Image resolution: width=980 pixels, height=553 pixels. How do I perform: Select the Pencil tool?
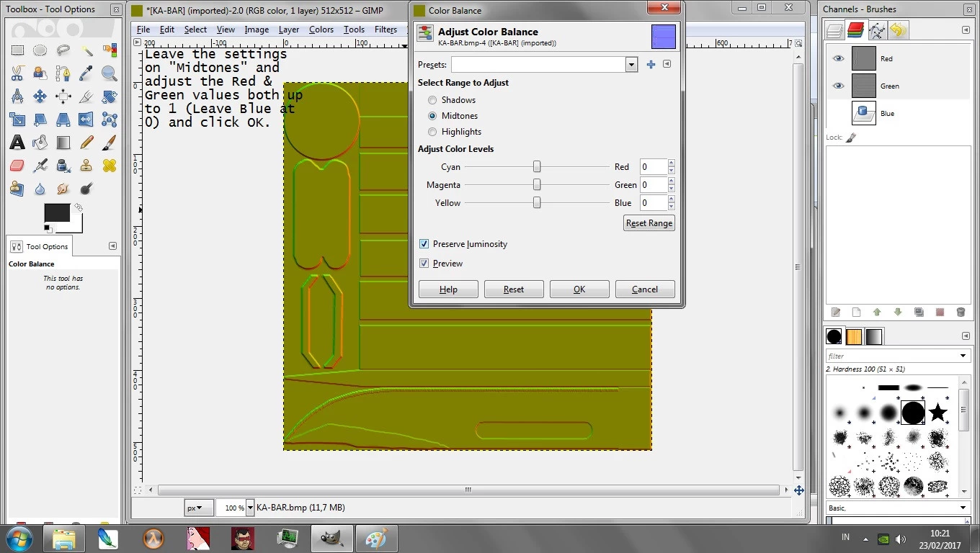[x=86, y=143]
